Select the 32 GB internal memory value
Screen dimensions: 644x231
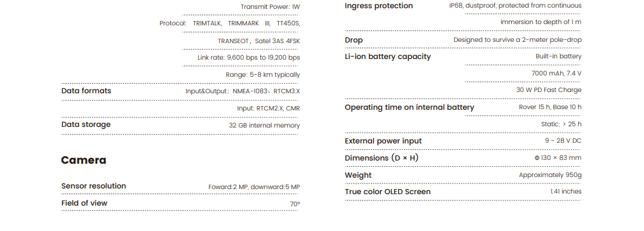click(x=264, y=126)
